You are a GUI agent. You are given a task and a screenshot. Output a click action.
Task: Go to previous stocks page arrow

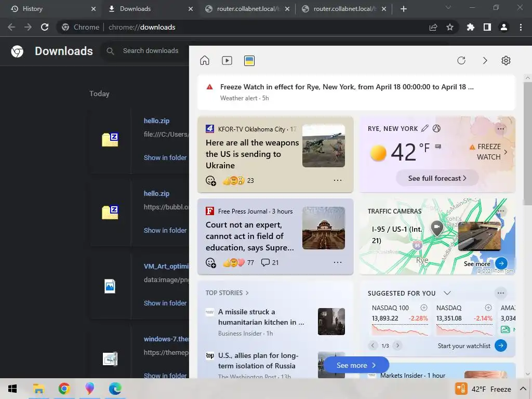click(373, 345)
